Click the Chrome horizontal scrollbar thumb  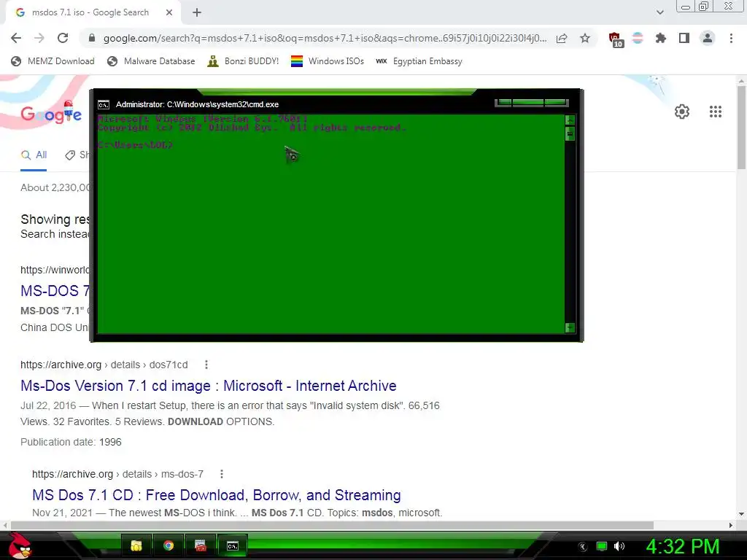tap(332, 525)
